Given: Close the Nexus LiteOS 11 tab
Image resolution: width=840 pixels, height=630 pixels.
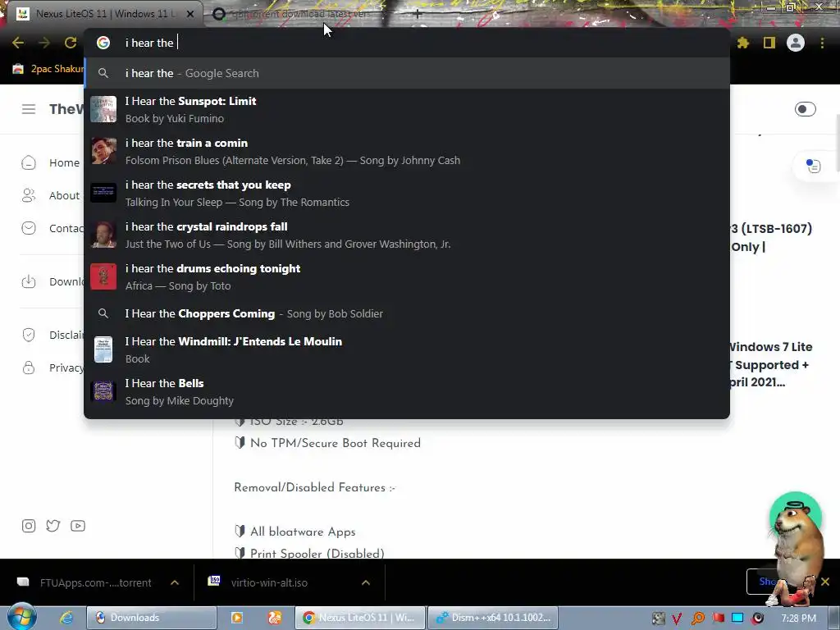Looking at the screenshot, I should [x=190, y=14].
